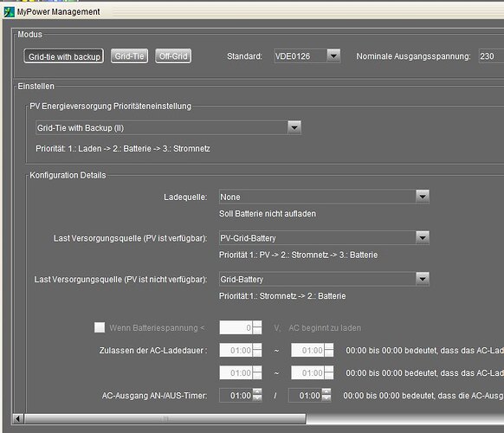Click the MyPower Management app icon
504x433 pixels.
(9, 12)
